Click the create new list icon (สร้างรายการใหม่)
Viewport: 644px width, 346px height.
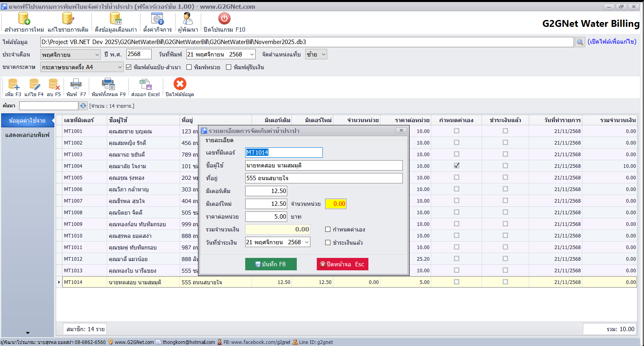click(24, 19)
